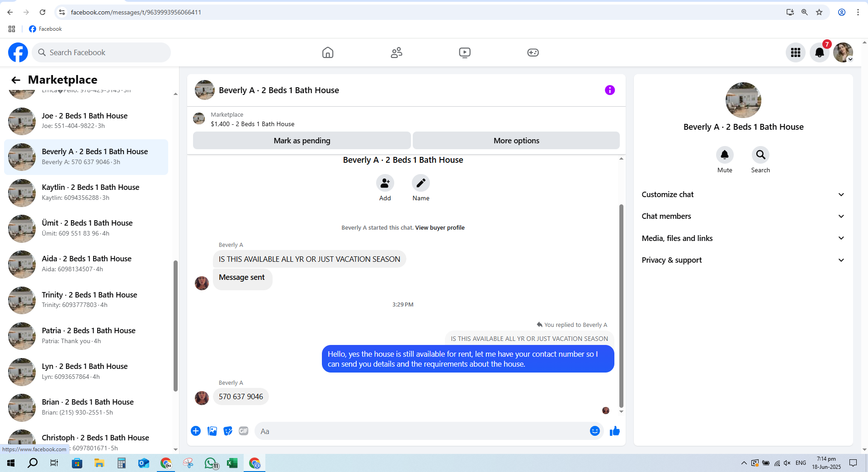The image size is (868, 472).
Task: Search in the conversation
Action: click(x=761, y=155)
